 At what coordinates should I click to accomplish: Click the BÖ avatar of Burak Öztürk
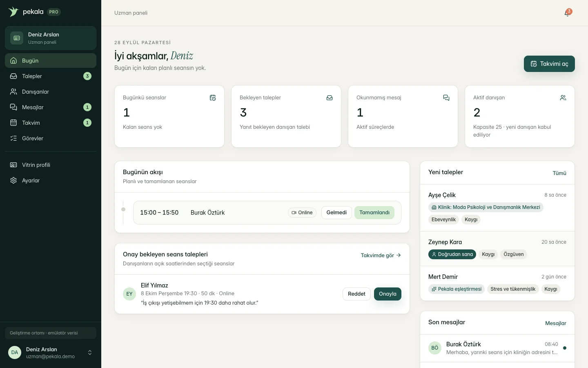[435, 348]
